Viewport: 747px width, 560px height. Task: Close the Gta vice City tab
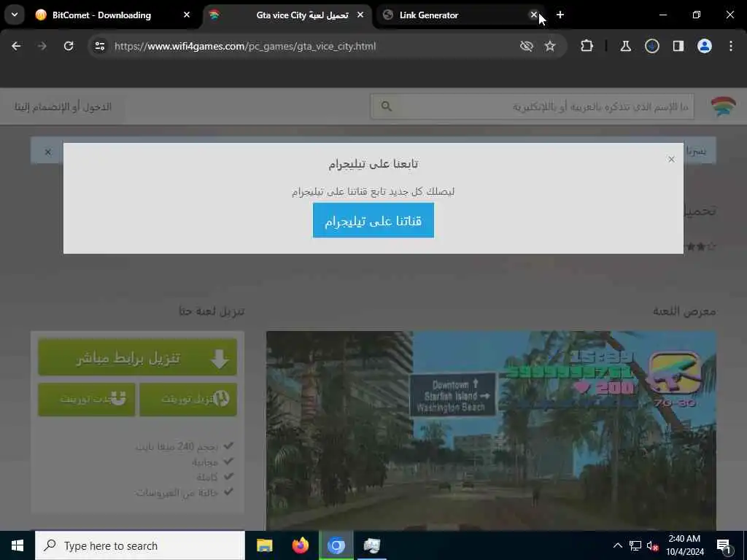[360, 15]
